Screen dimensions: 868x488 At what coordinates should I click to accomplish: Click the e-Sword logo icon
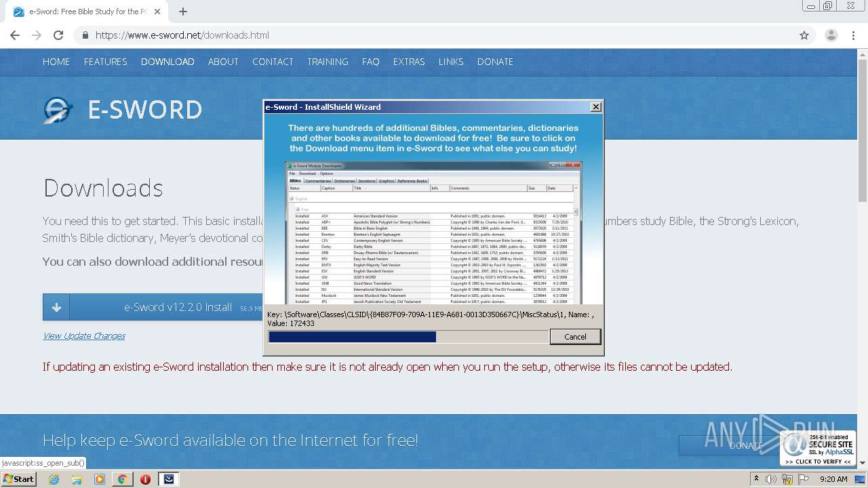click(x=58, y=110)
